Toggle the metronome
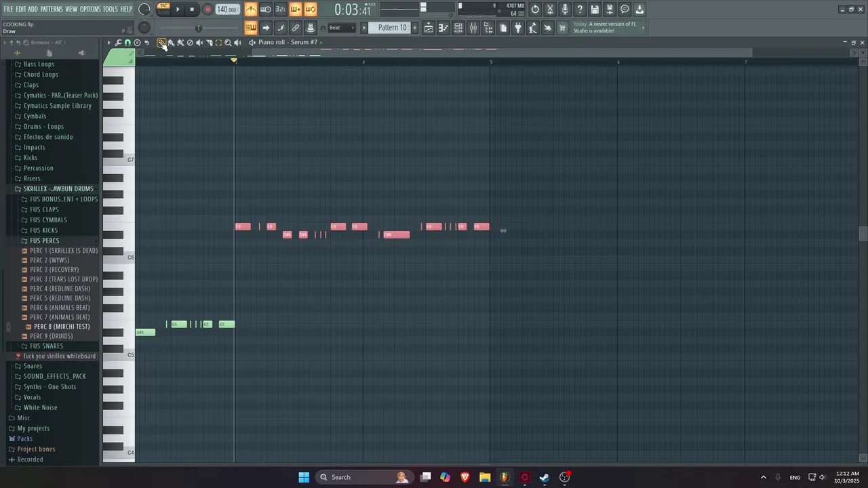 [x=252, y=9]
